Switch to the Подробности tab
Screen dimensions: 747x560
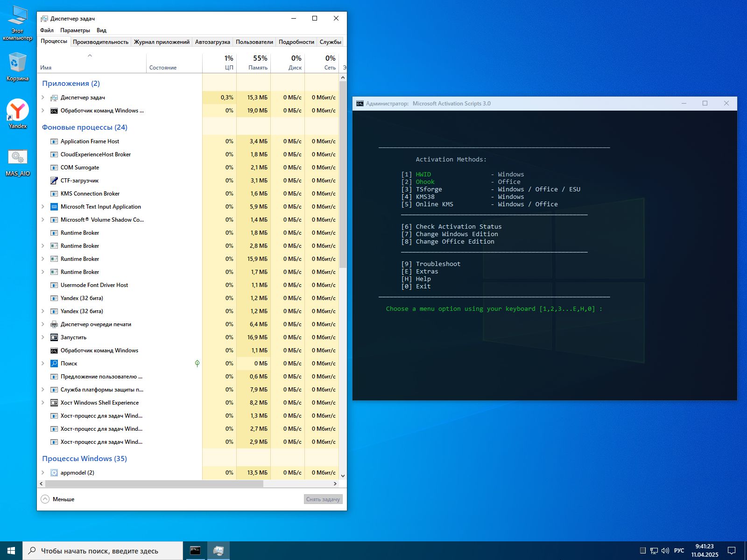coord(296,42)
